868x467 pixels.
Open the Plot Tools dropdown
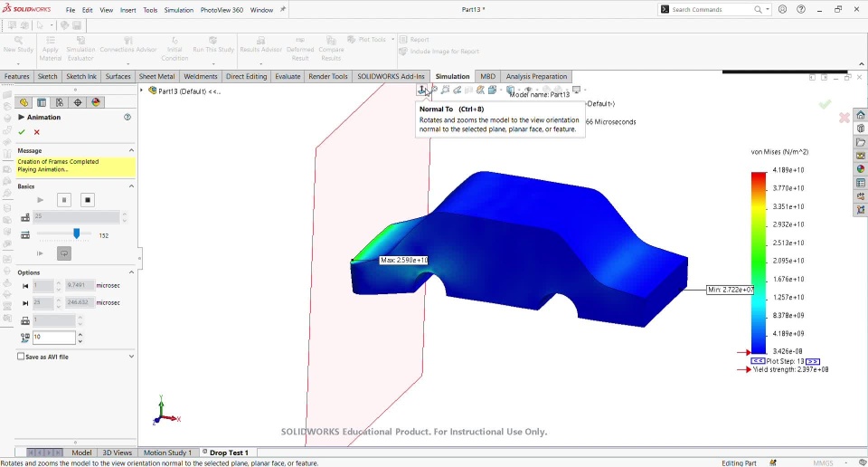pos(393,39)
